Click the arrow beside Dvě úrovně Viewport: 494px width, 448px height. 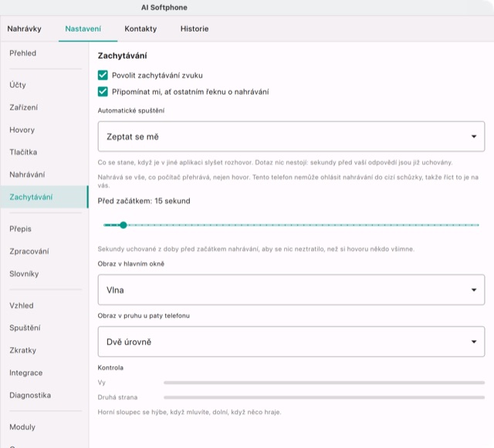point(473,342)
